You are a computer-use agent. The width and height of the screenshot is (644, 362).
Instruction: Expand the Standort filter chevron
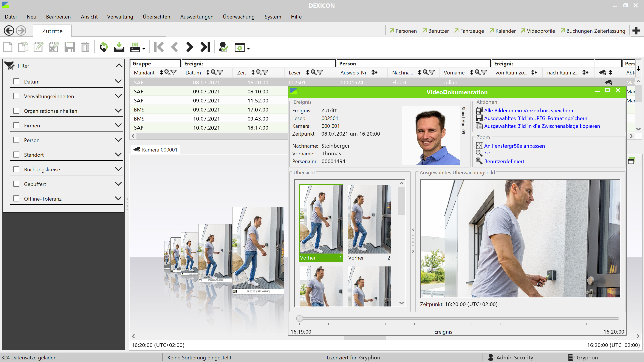point(118,155)
